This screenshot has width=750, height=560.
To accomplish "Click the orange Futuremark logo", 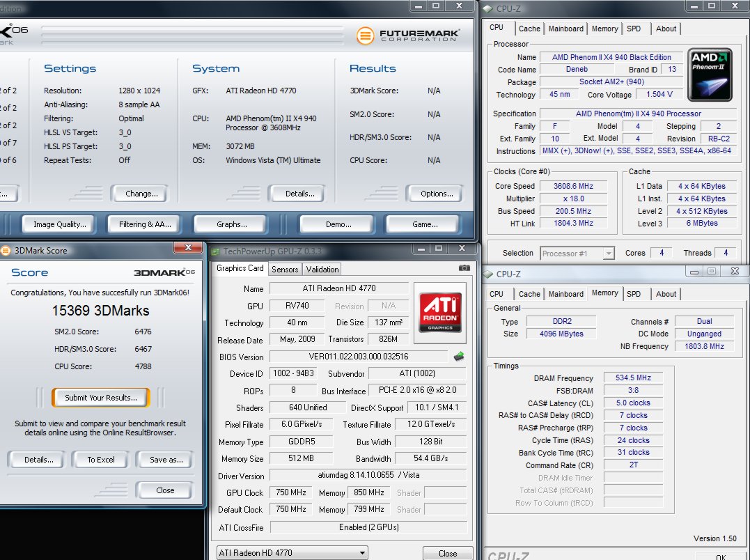I will (x=365, y=36).
